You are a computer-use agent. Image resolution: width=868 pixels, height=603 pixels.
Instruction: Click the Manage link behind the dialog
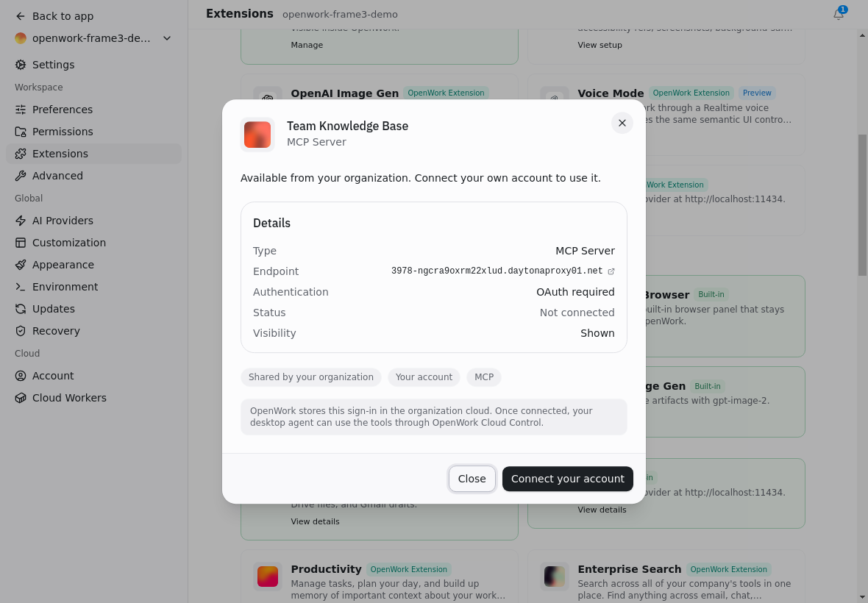[307, 46]
